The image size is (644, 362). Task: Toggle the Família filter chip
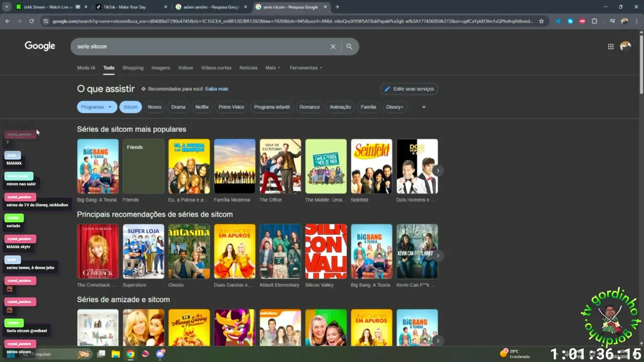pos(368,107)
